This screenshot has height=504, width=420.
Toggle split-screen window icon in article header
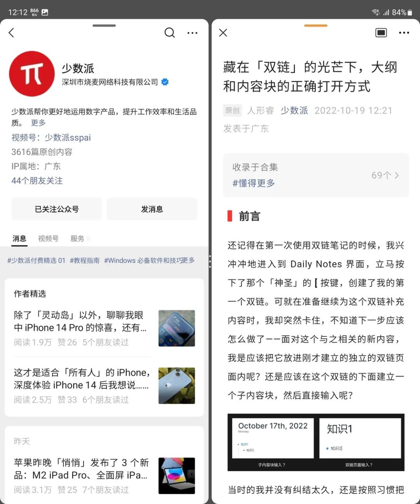coord(381,33)
